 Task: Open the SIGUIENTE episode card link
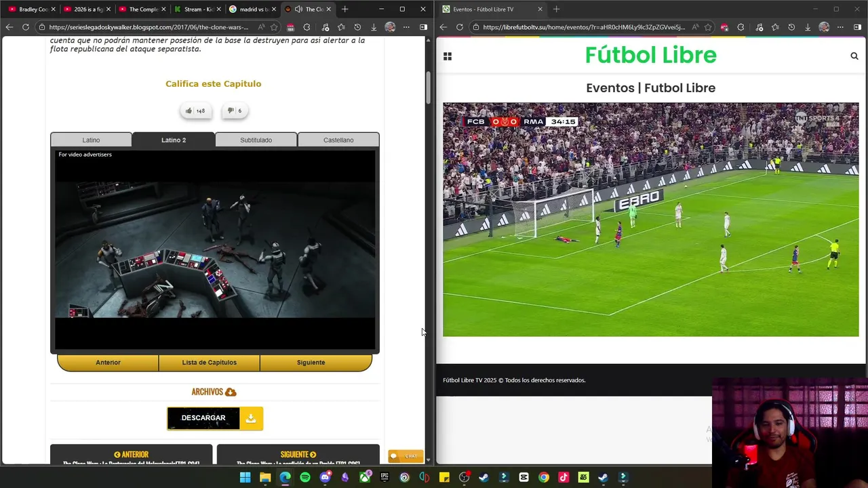298,455
